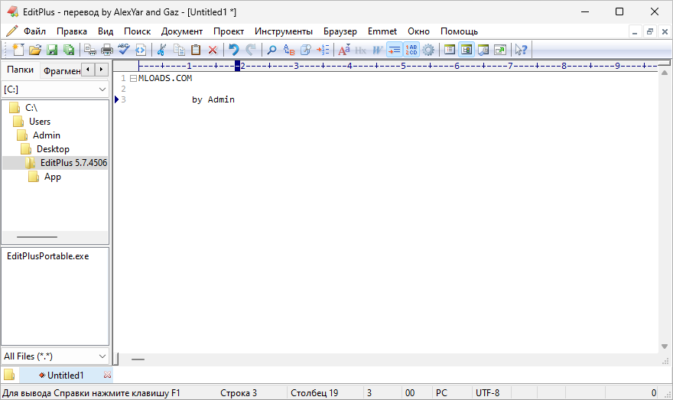Click the Go to Line icon

323,50
